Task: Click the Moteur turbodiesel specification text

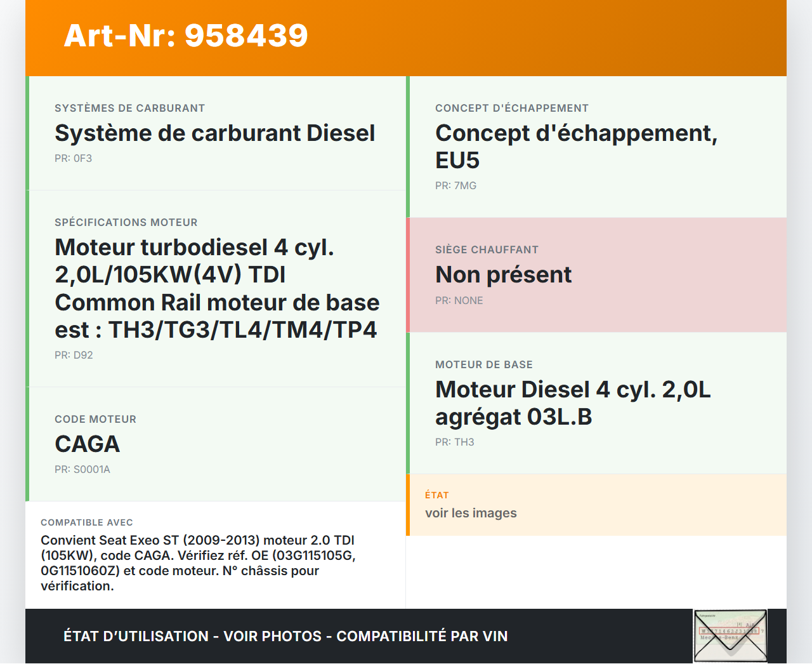Action: [x=217, y=288]
